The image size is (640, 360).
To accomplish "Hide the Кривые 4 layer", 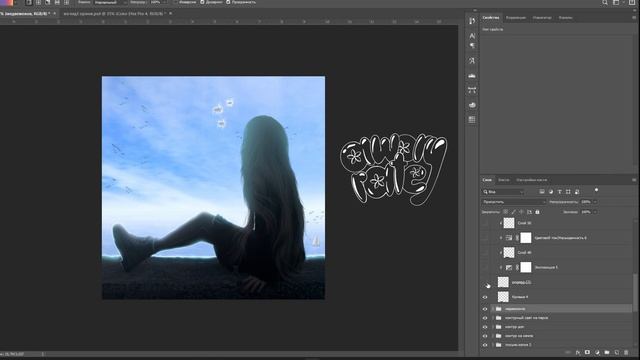I will tap(485, 297).
